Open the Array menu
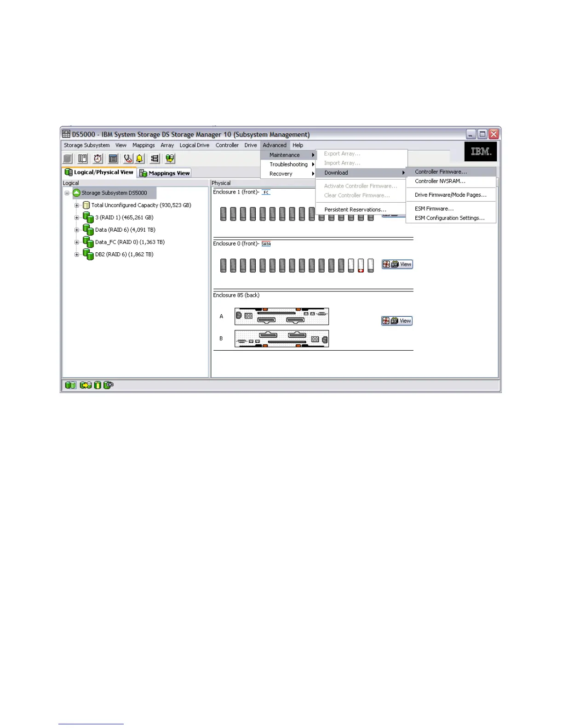Screen dimensions: 563x728 coord(167,145)
